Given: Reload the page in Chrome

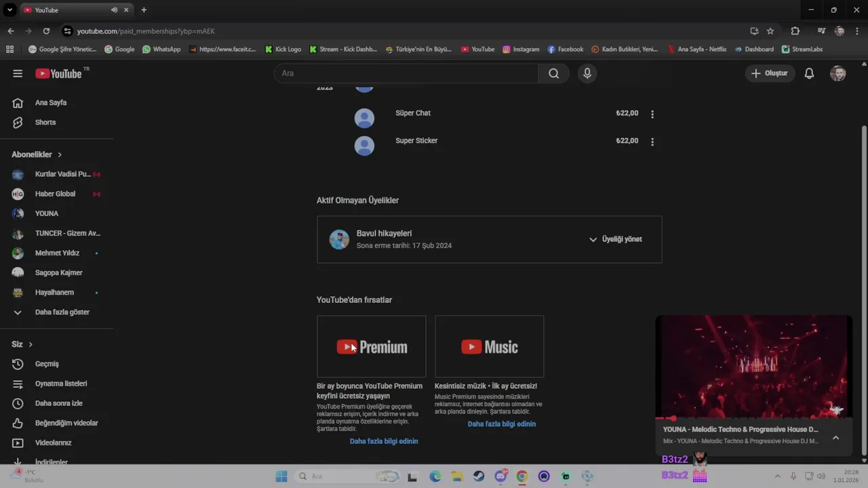Looking at the screenshot, I should click(46, 31).
